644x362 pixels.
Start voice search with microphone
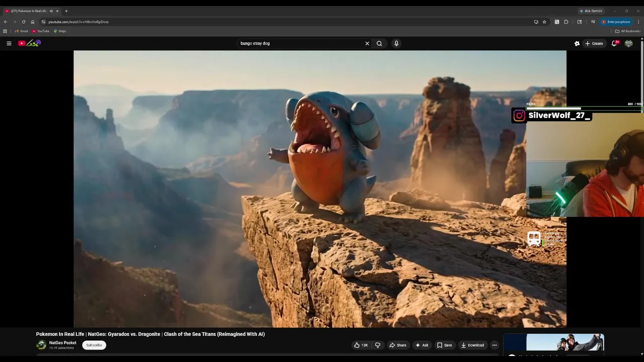(x=396, y=43)
